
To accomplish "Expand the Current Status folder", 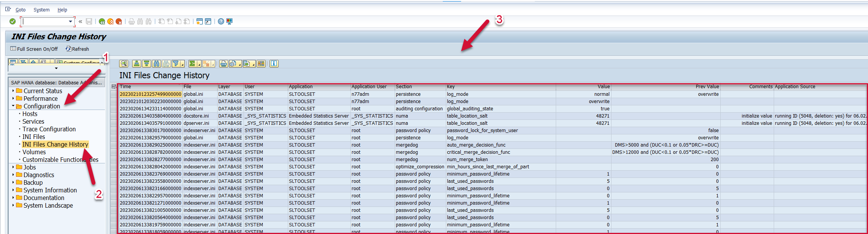I will click(13, 91).
